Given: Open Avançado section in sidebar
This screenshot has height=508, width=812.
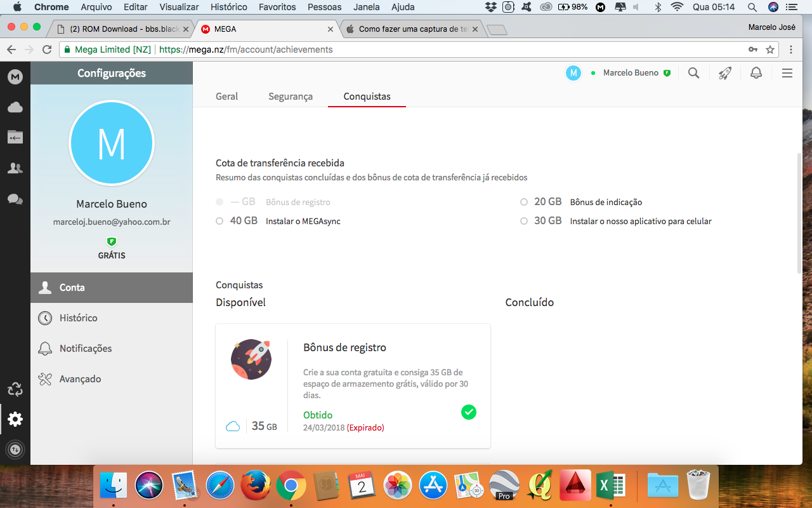Looking at the screenshot, I should point(112,379).
